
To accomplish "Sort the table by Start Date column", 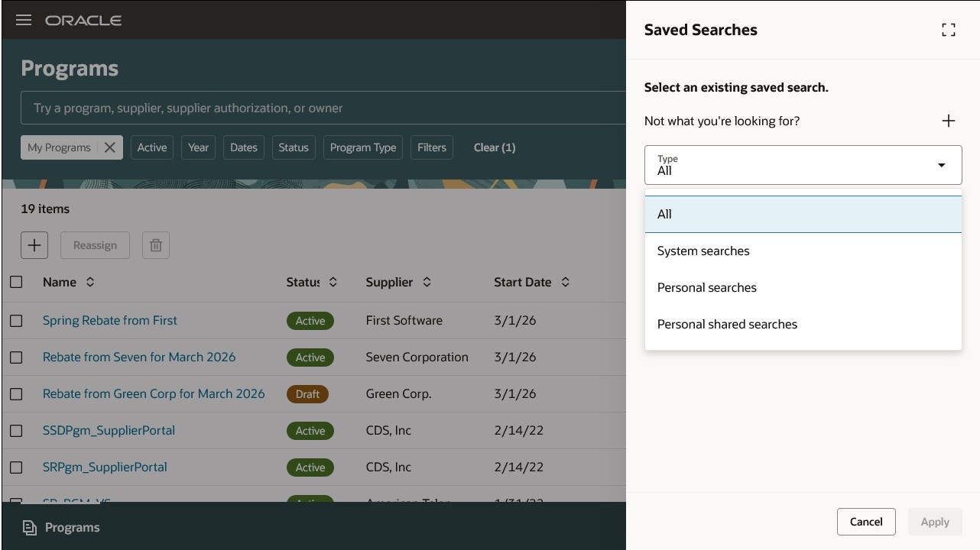I will point(566,283).
